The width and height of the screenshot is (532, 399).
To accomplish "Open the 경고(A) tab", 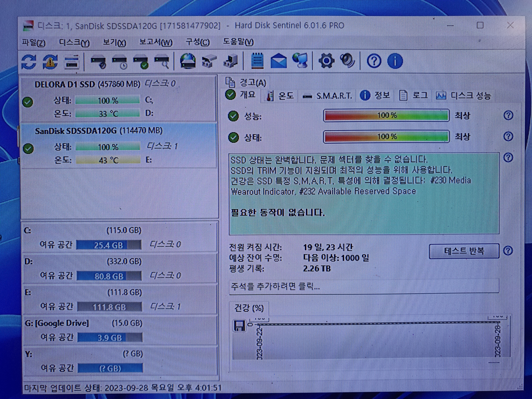I will [246, 83].
